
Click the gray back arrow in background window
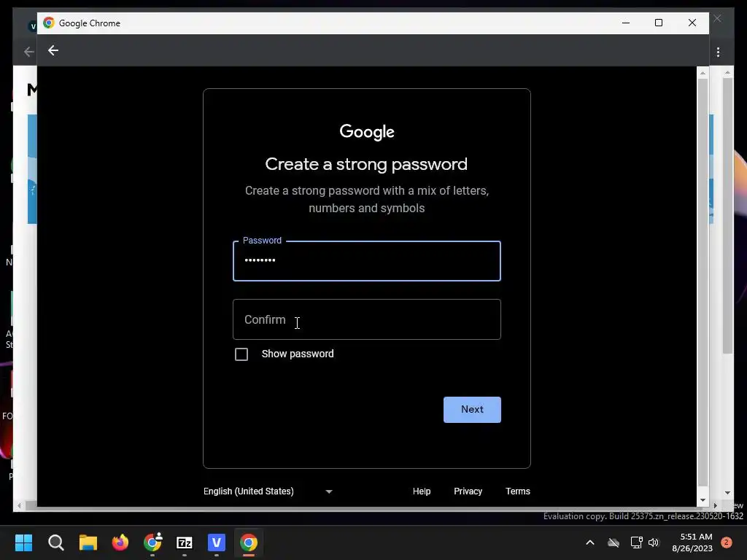tap(28, 52)
